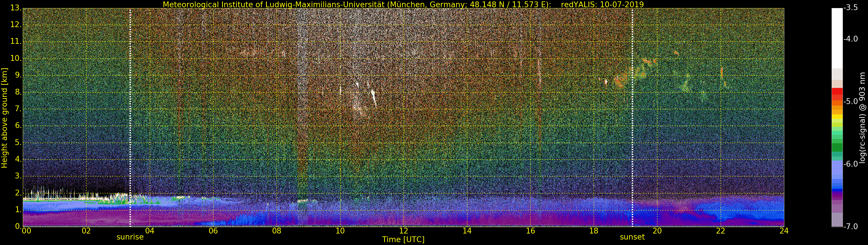
Task: Click time tick label '24'
Action: click(784, 231)
